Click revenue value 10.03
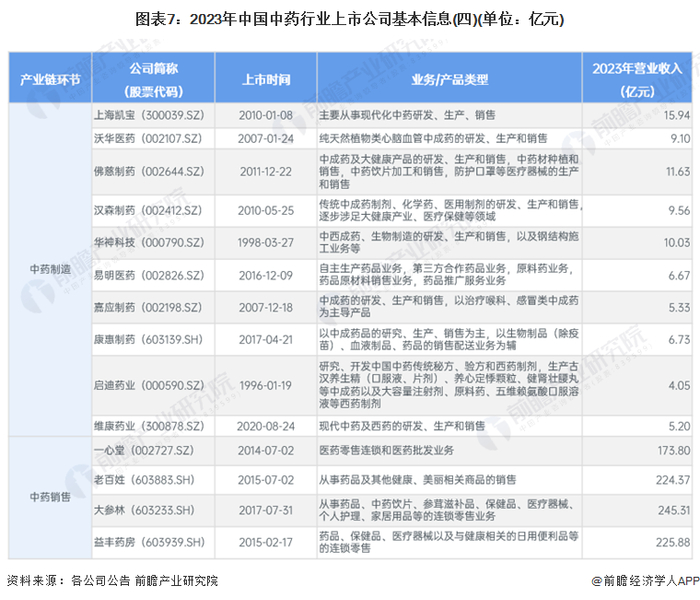The image size is (700, 600). (677, 243)
